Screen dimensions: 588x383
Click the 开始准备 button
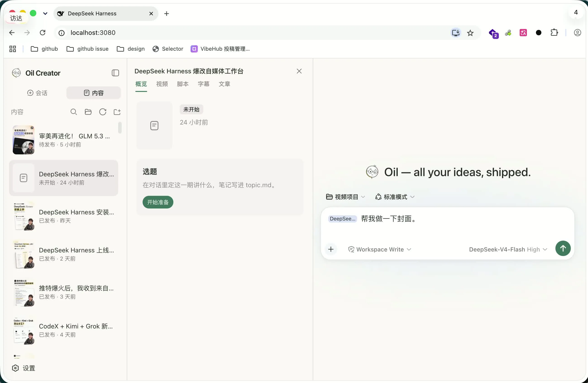click(x=158, y=202)
